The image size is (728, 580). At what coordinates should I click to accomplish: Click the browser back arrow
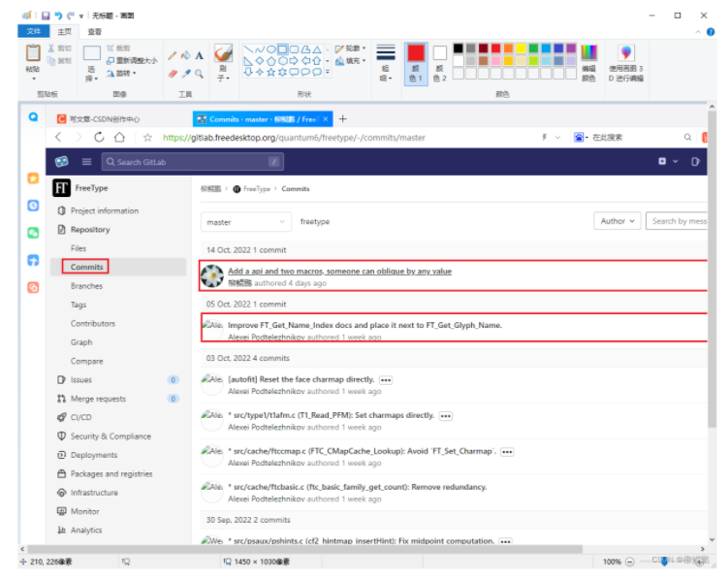[58, 138]
